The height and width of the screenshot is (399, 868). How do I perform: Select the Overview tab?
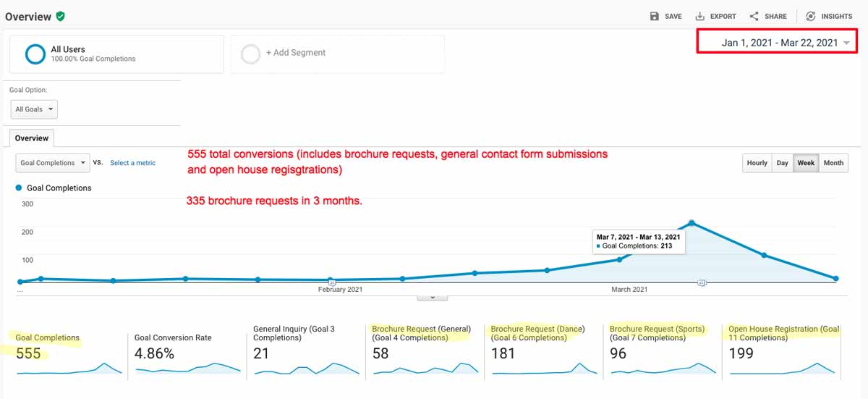click(32, 138)
